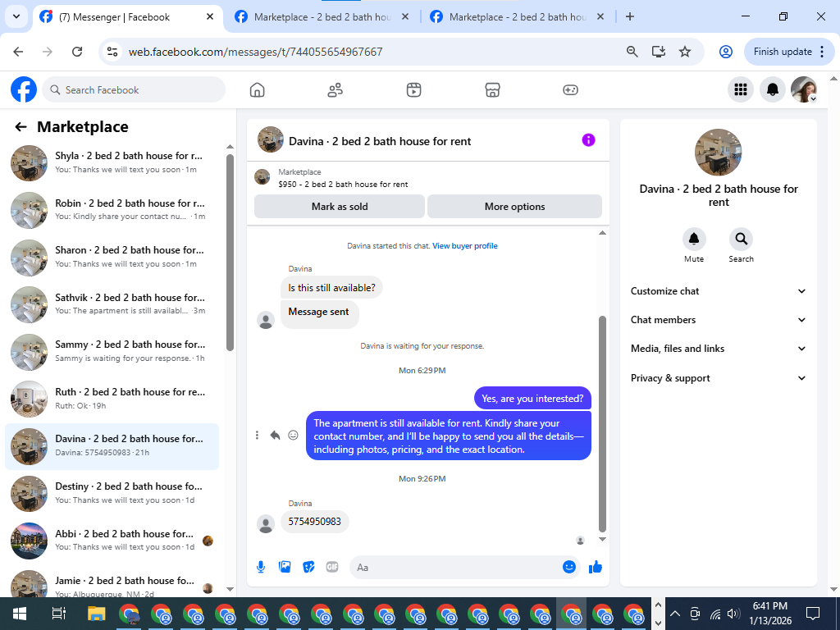Open Ruth's conversation in the list
This screenshot has width=840, height=630.
[112, 399]
